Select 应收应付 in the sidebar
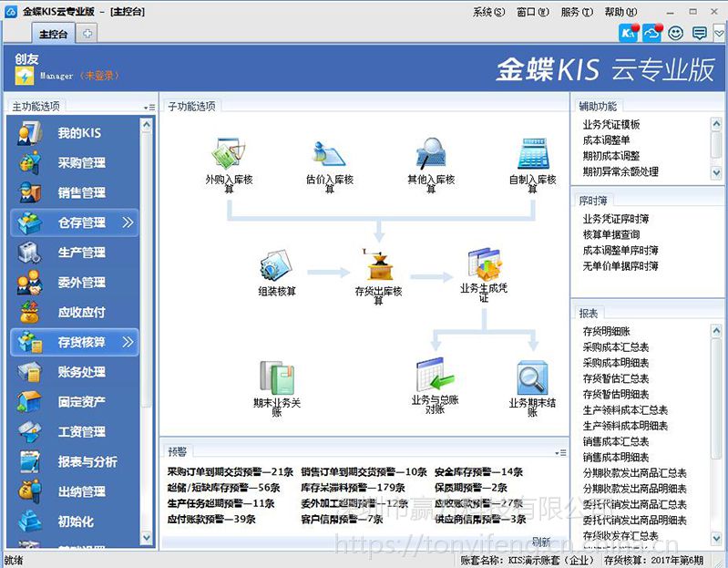 [x=75, y=312]
